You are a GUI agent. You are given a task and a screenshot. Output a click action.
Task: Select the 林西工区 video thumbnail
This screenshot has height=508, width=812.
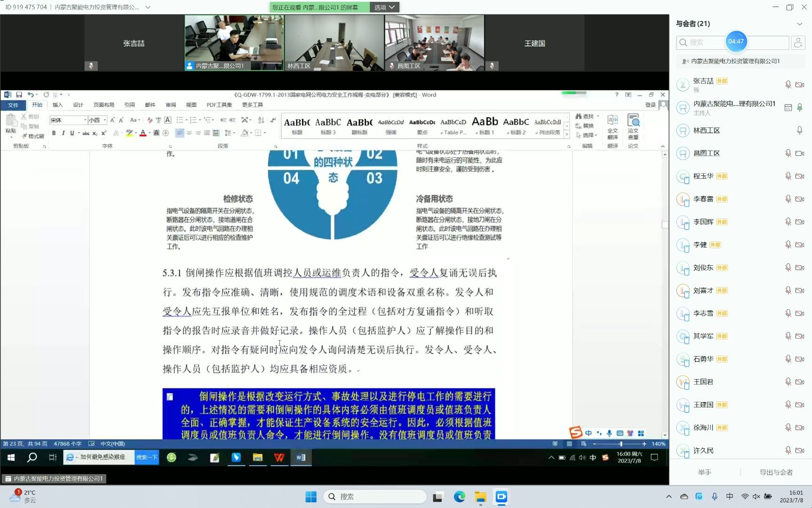click(x=334, y=43)
